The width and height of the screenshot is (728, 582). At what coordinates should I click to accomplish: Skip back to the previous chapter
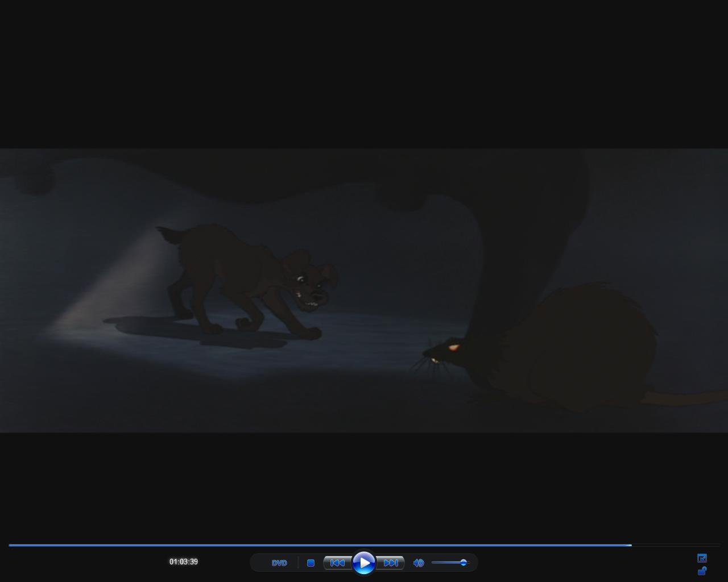[x=337, y=563]
